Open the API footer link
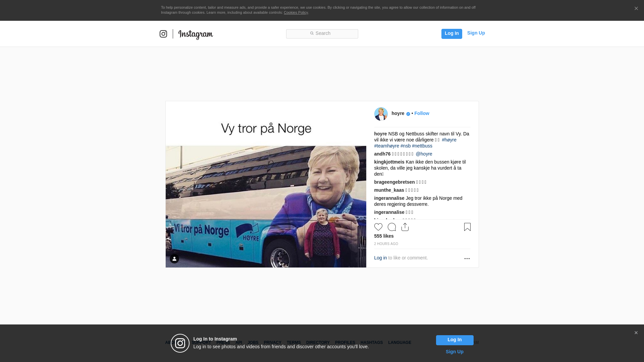 click(238, 343)
